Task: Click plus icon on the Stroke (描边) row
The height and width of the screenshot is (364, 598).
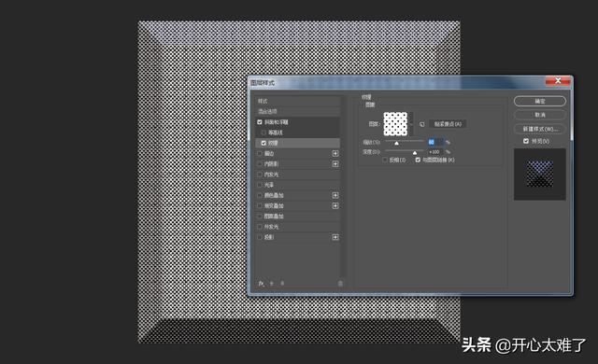Action: click(x=335, y=153)
